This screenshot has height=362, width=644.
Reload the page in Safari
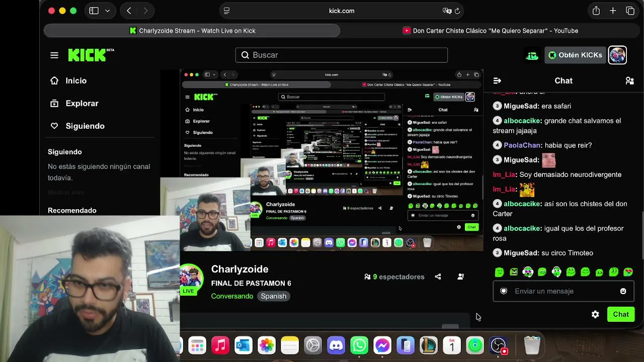[457, 11]
